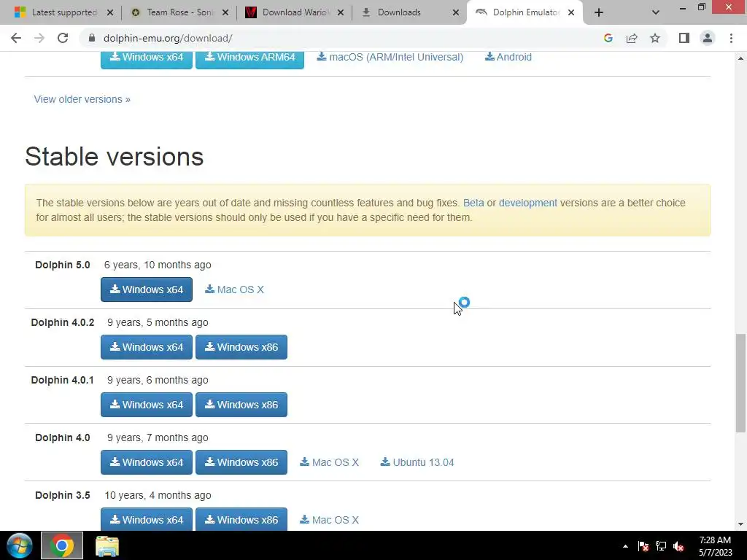747x560 pixels.
Task: Click the site security padlock icon
Action: pyautogui.click(x=92, y=38)
